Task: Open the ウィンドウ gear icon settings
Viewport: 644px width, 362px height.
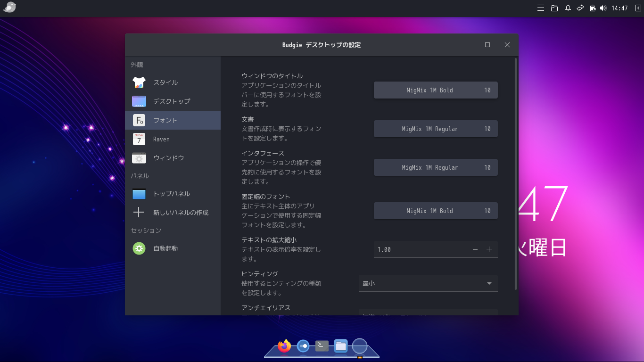Action: [x=139, y=158]
